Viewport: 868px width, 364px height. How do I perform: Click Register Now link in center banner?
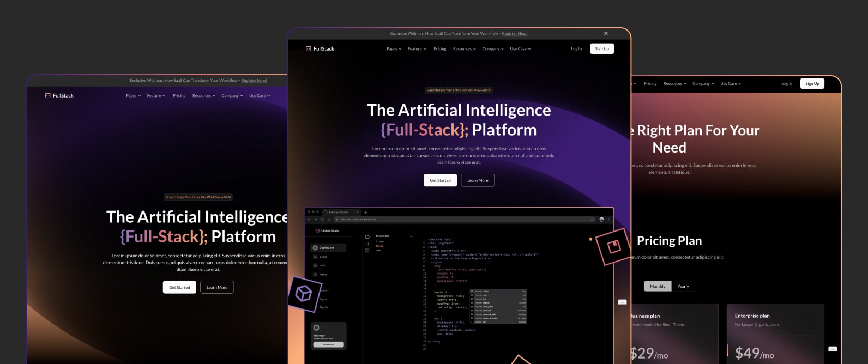(x=515, y=34)
